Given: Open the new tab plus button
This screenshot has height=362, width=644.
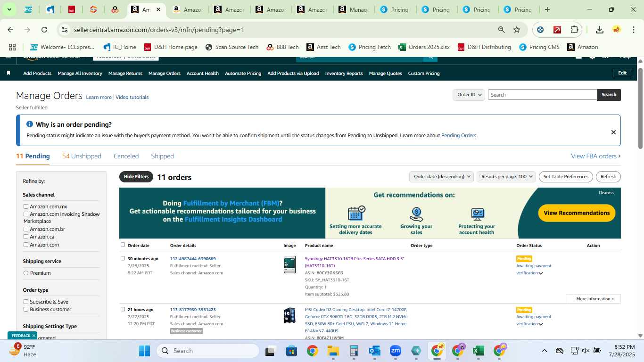Looking at the screenshot, I should click(x=547, y=9).
